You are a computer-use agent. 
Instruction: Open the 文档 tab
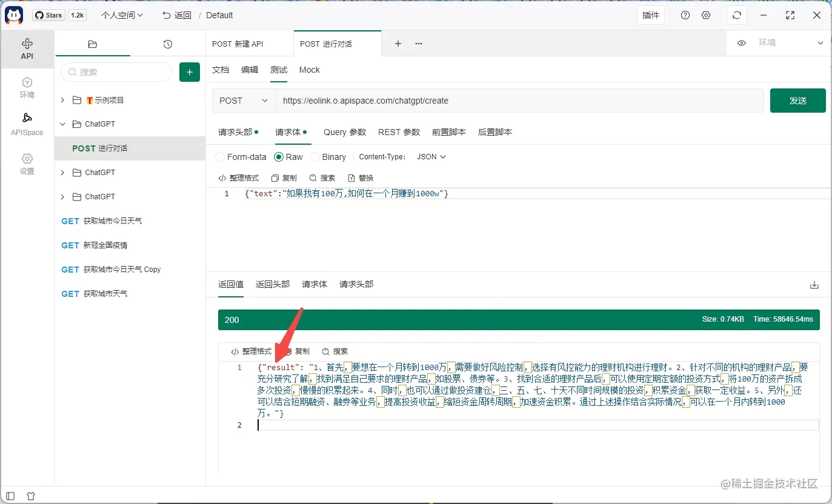click(x=221, y=70)
